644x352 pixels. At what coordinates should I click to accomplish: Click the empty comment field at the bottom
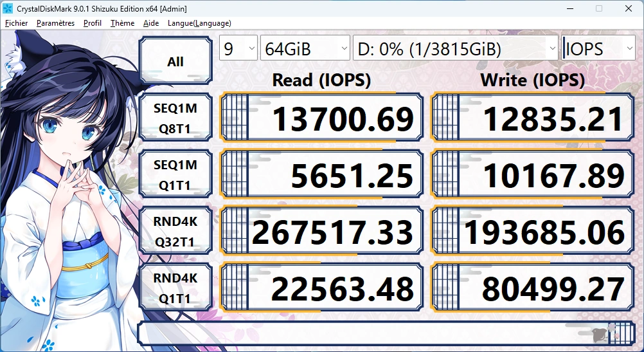point(386,333)
